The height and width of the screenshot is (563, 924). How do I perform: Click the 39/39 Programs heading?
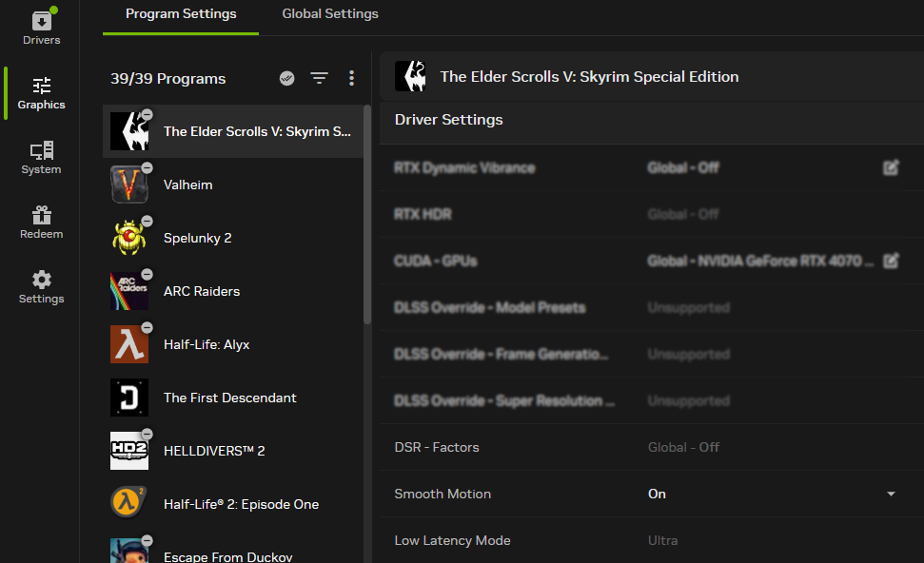(x=167, y=79)
